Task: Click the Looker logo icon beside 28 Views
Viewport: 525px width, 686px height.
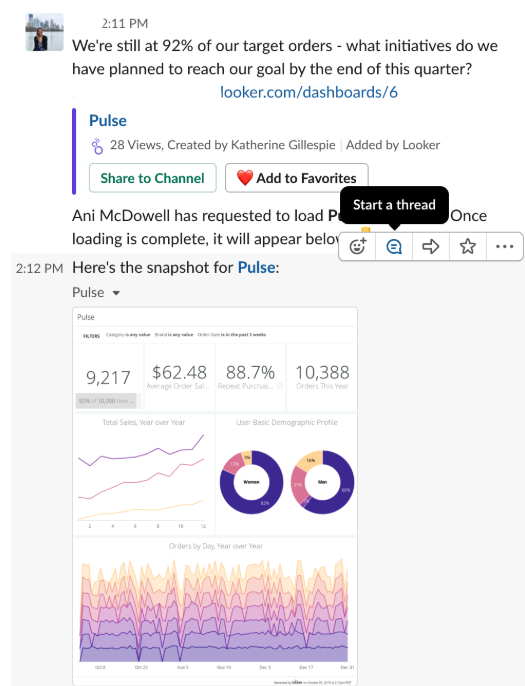Action: tap(97, 146)
